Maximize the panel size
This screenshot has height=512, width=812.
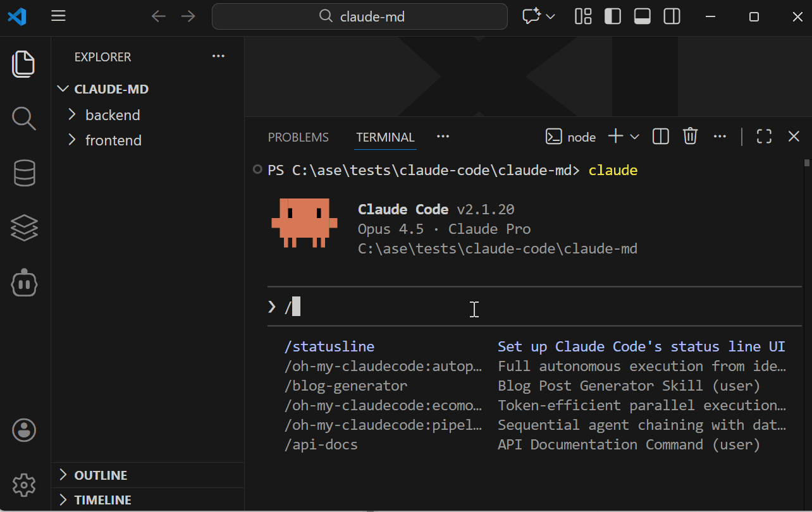click(x=764, y=137)
